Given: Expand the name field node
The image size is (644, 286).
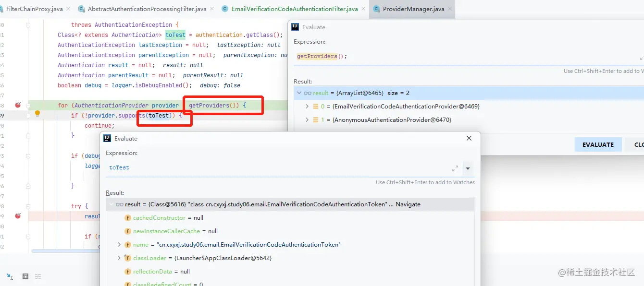Looking at the screenshot, I should [x=119, y=245].
